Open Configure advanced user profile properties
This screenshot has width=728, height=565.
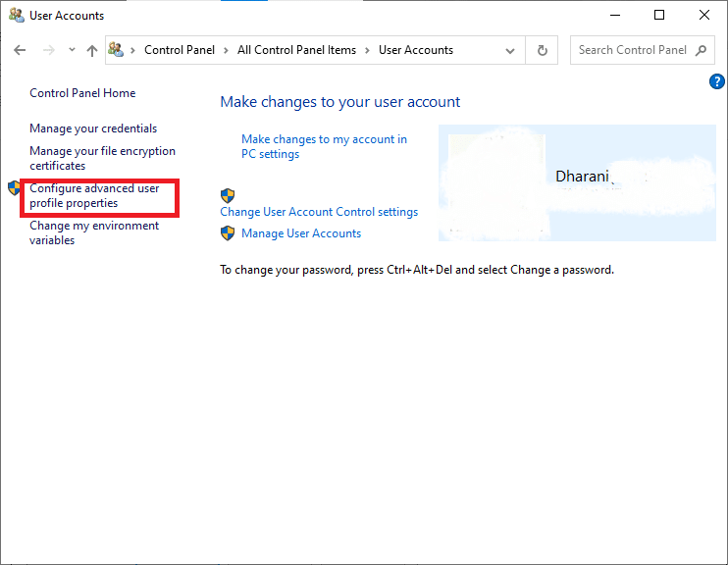point(94,195)
